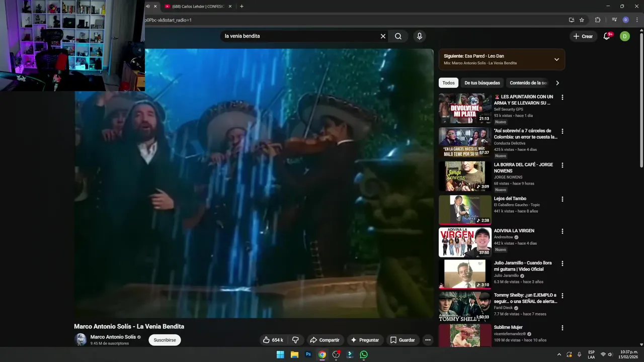Select the Contenido de la serie filter chip
The image size is (644, 362).
[x=528, y=83]
